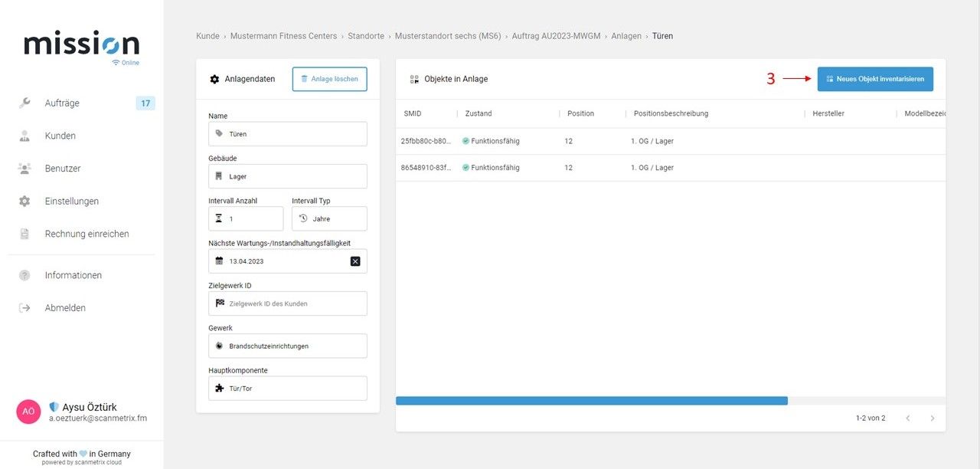
Task: Click the Anlage löschen button
Action: point(329,79)
